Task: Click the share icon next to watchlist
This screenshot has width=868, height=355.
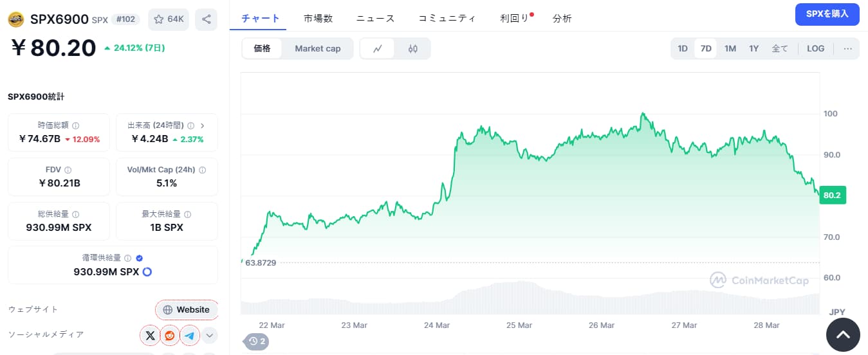Action: (206, 19)
